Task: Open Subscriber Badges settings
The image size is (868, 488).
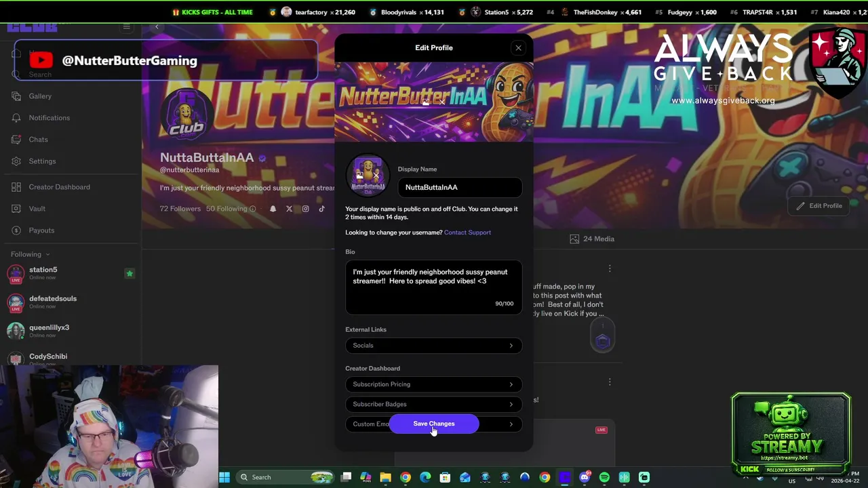Action: [x=434, y=404]
